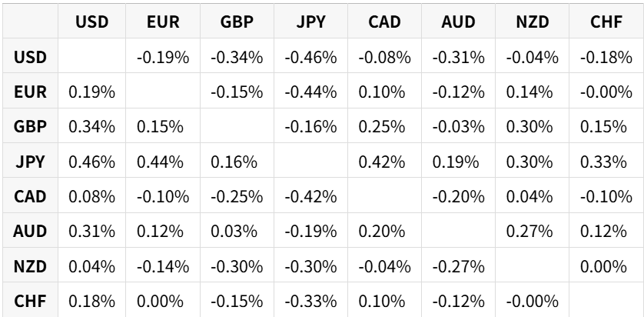Select JPY row's EUR cell showing 0.44%
The width and height of the screenshot is (644, 317).
point(163,161)
